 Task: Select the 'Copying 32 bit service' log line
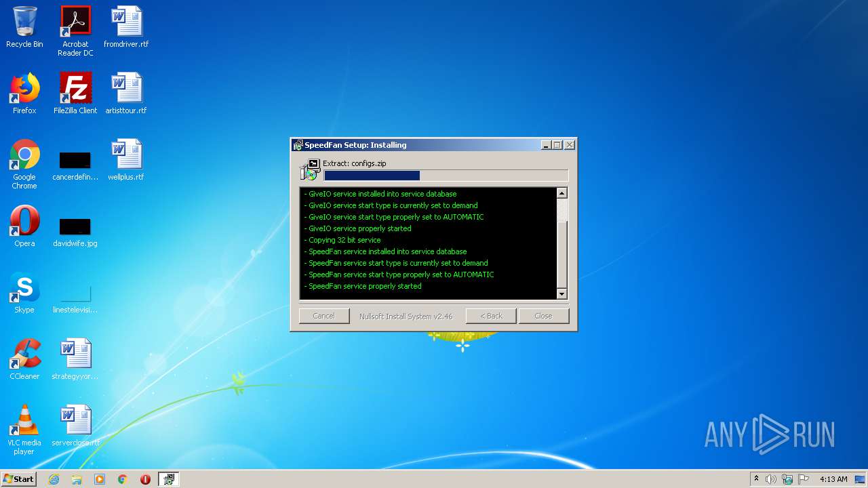[342, 240]
